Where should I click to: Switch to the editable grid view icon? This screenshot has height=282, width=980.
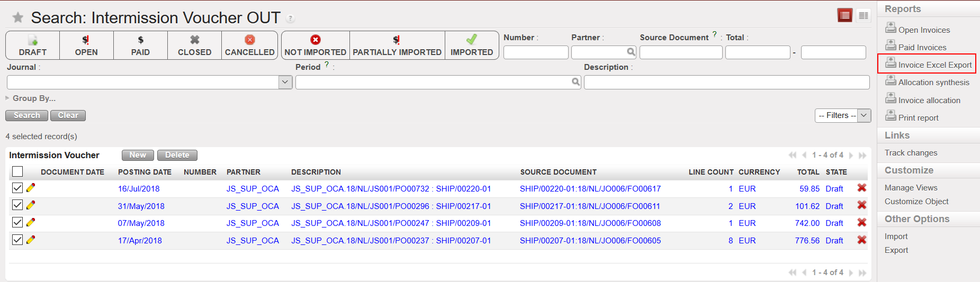(x=864, y=15)
